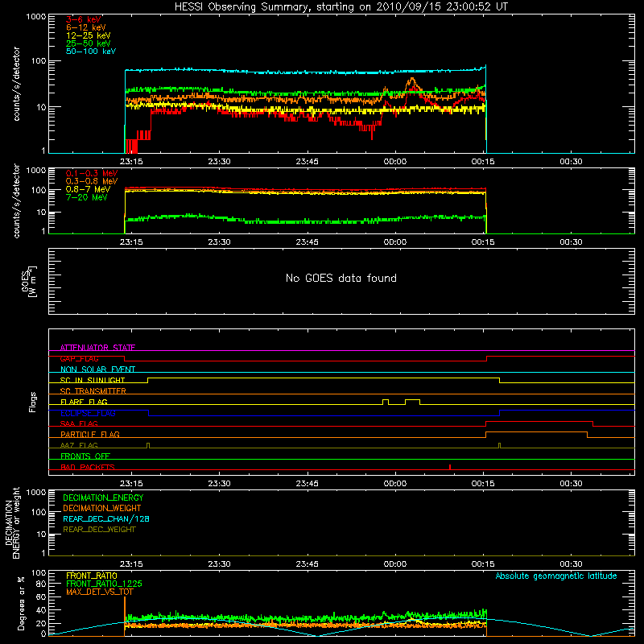This screenshot has height=644, width=644.
Task: Select the PARTICLE_FLAG label
Action: pyautogui.click(x=90, y=434)
